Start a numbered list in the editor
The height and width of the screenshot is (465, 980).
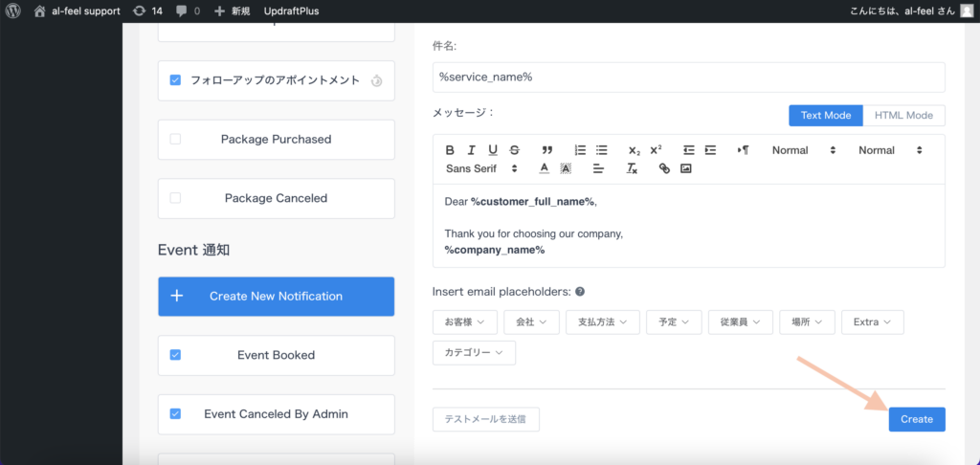click(x=580, y=150)
